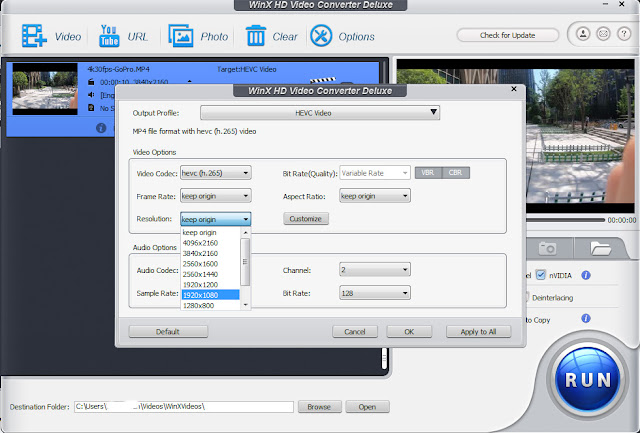Screen dimensions: 640x433
Task: Select 1920x1080 resolution option
Action: pyautogui.click(x=211, y=295)
